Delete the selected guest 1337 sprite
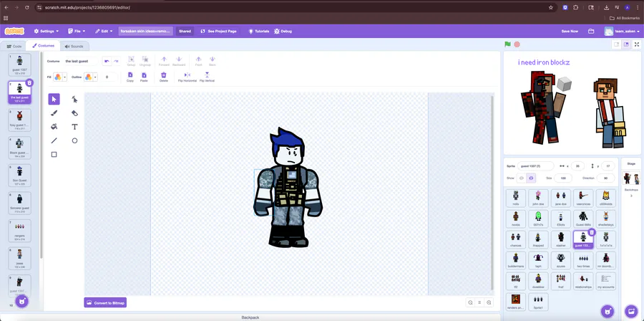The image size is (644, 321). click(592, 233)
